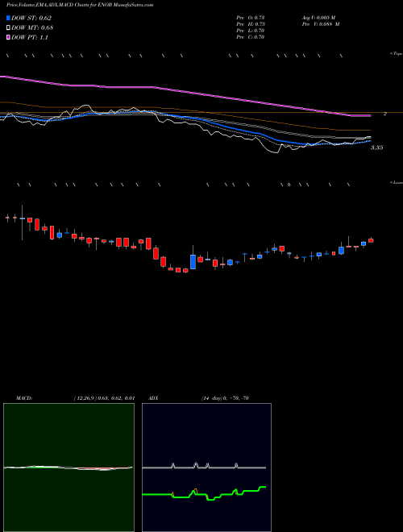Click the white DOW MT legend swatch
This screenshot has height=532, width=403.
pyautogui.click(x=9, y=28)
